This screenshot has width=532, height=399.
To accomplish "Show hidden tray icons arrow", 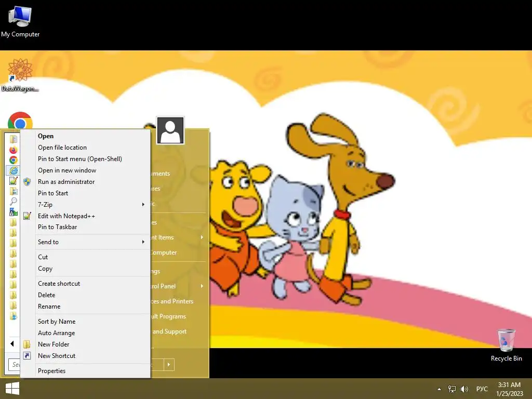I will (439, 389).
